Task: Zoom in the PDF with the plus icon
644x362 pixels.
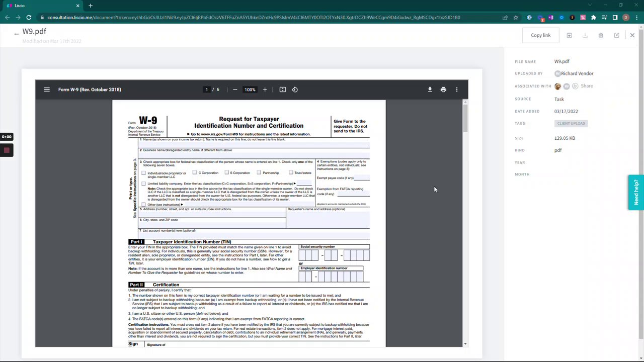Action: (x=265, y=89)
